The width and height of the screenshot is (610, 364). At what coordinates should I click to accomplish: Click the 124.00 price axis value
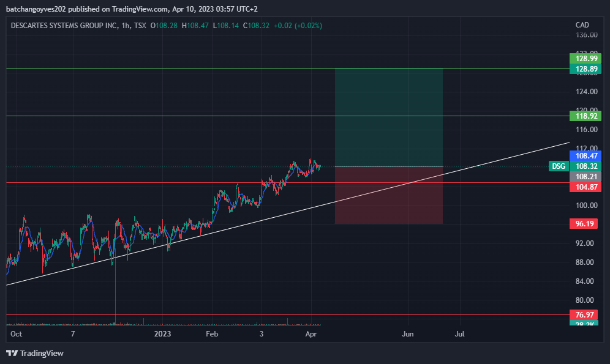coord(586,92)
